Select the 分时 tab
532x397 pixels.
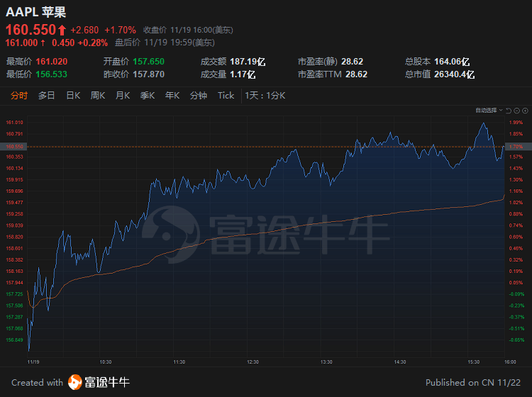point(19,96)
